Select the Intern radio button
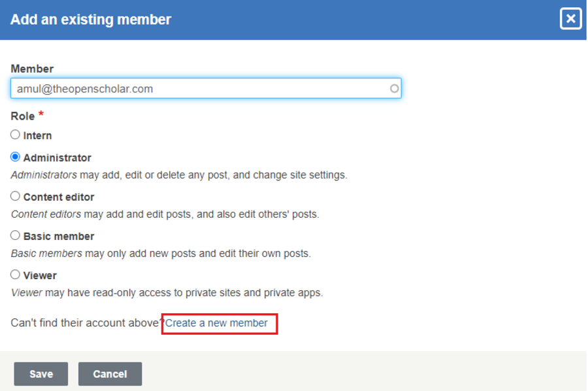Image resolution: width=588 pixels, height=391 pixels. (x=15, y=135)
